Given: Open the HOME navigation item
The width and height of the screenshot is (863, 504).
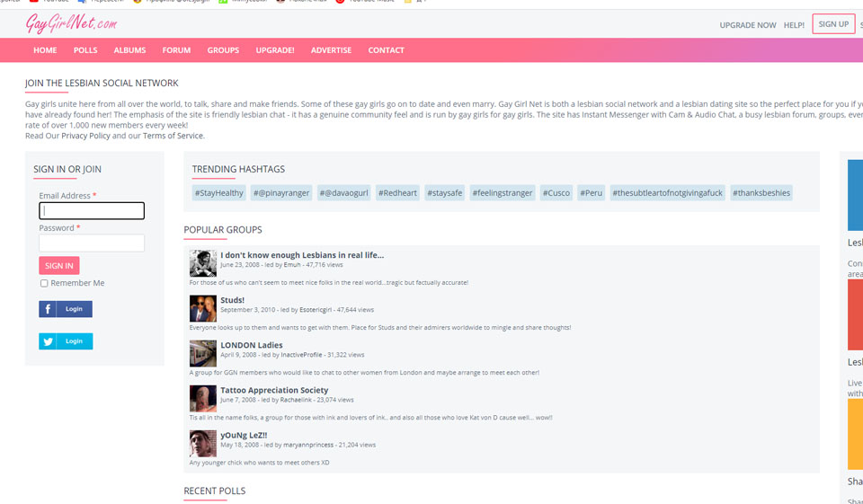Looking at the screenshot, I should click(45, 50).
